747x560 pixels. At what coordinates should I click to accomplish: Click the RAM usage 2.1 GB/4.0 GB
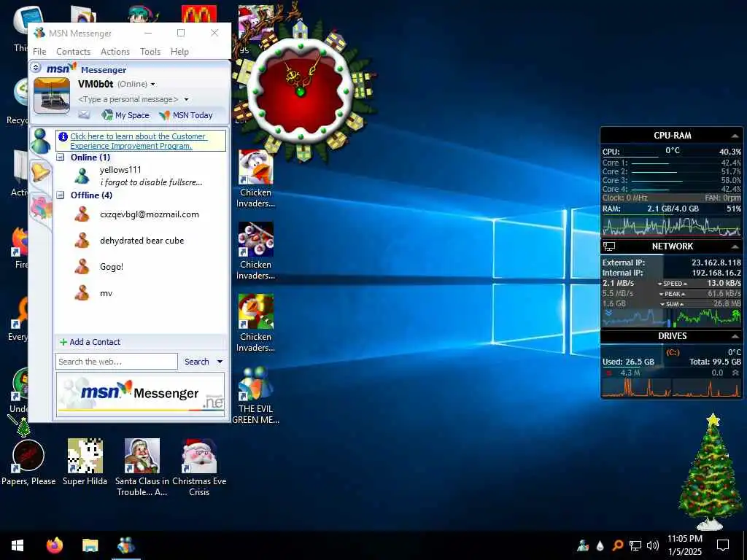point(673,209)
